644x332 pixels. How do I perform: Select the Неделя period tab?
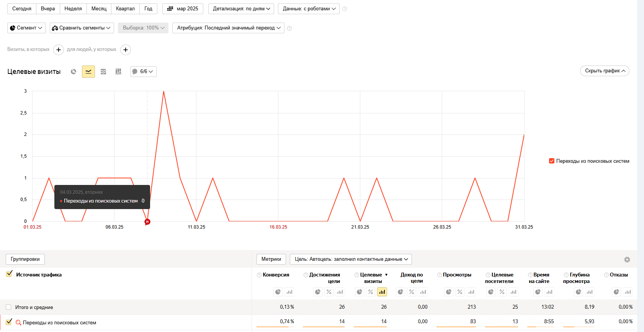[73, 9]
